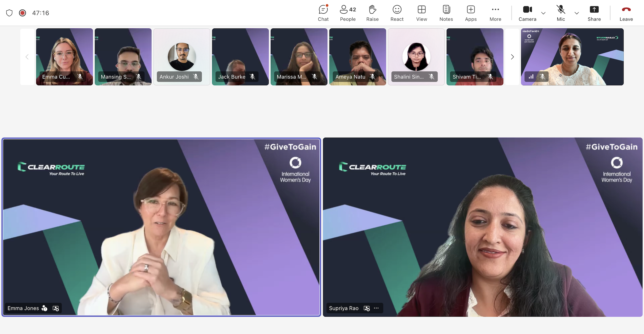Viewport: 644px width, 334px height.
Task: Select Ankur Joshi's participant tile
Action: click(182, 57)
